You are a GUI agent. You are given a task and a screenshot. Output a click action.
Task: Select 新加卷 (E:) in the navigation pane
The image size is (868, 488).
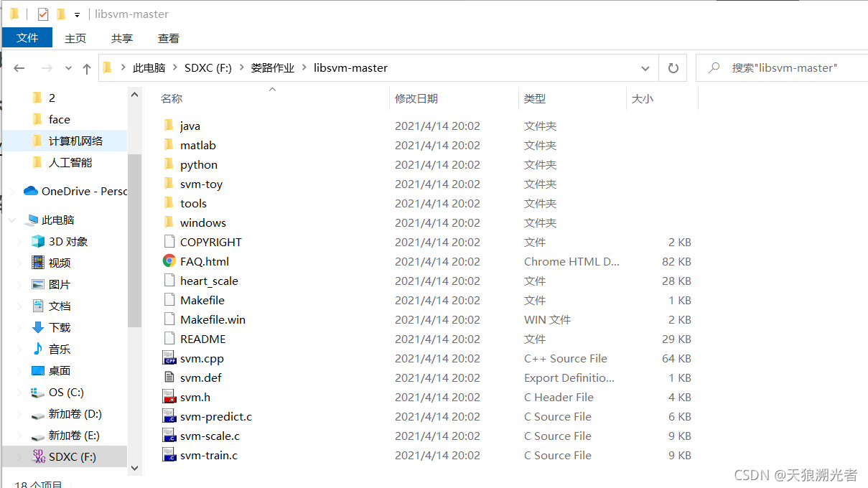[x=74, y=435]
